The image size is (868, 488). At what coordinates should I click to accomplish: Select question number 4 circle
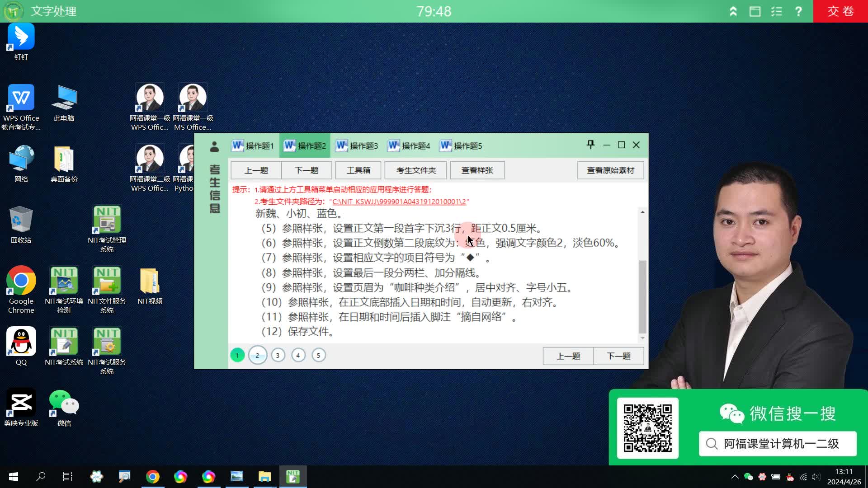[298, 355]
